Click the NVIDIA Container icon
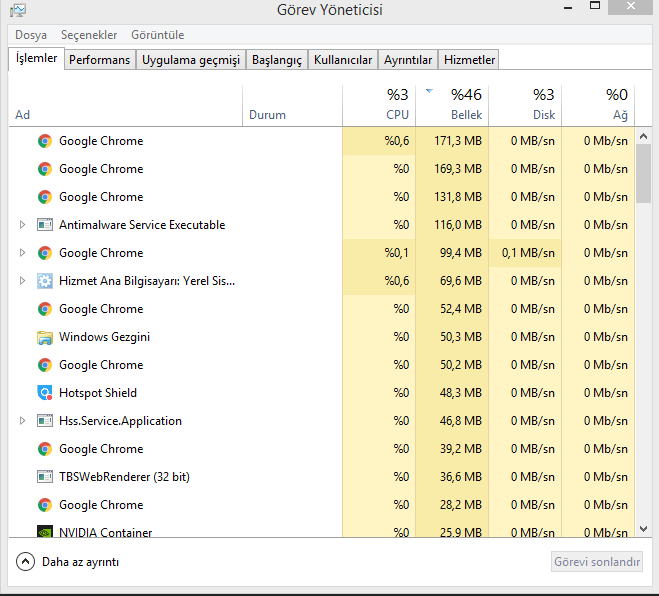Image resolution: width=659 pixels, height=596 pixels. tap(45, 531)
